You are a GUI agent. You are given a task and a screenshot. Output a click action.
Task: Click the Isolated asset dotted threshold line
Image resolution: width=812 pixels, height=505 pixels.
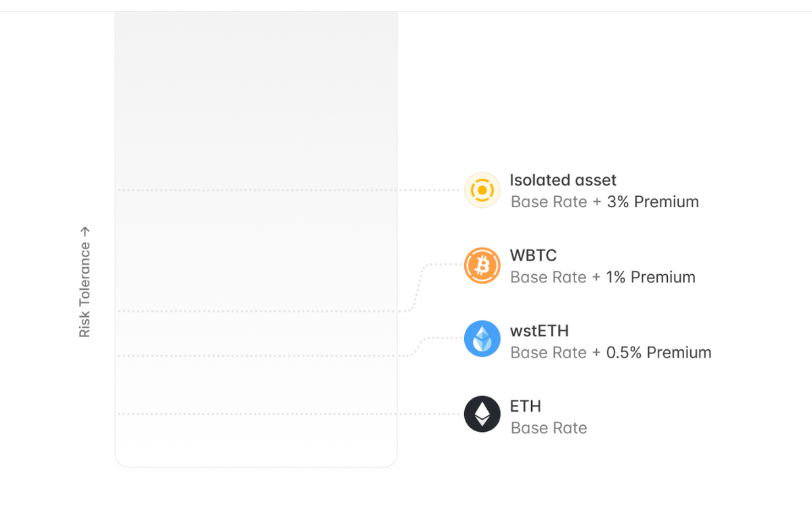point(256,190)
